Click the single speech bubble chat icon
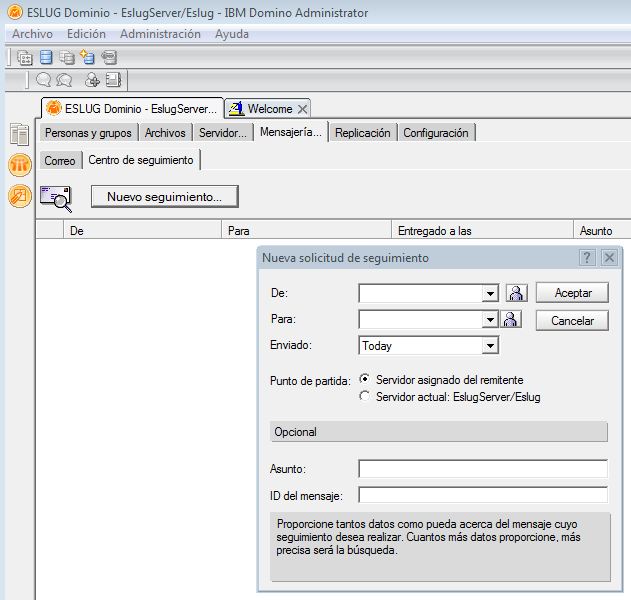The height and width of the screenshot is (600, 631). click(x=43, y=80)
